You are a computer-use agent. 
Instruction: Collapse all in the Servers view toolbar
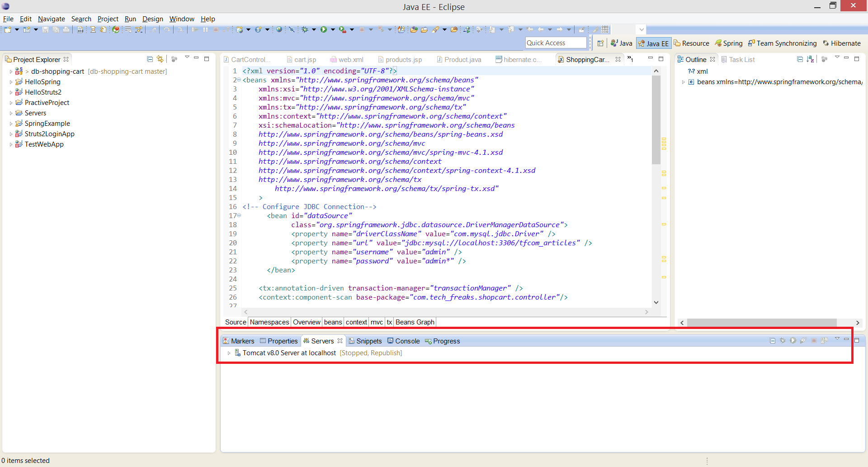772,340
